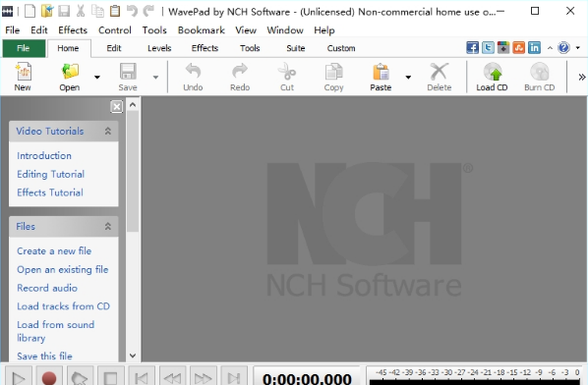Collapse the ribbon using the up caret
The width and height of the screenshot is (588, 385).
point(550,47)
